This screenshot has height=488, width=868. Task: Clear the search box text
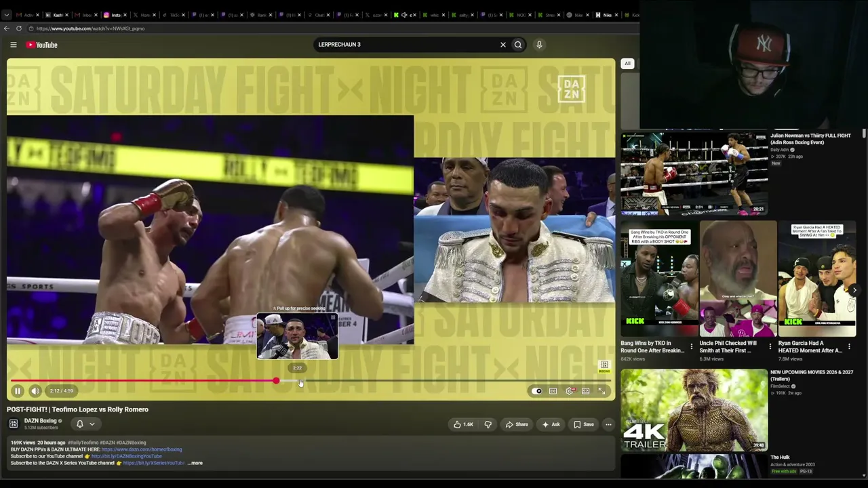click(502, 45)
